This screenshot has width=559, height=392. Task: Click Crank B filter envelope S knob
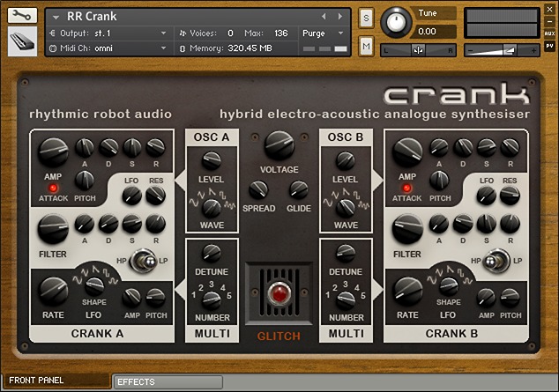click(x=487, y=224)
